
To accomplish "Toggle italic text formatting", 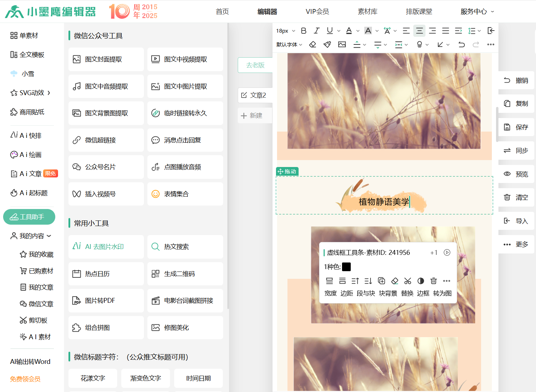I will pyautogui.click(x=316, y=31).
